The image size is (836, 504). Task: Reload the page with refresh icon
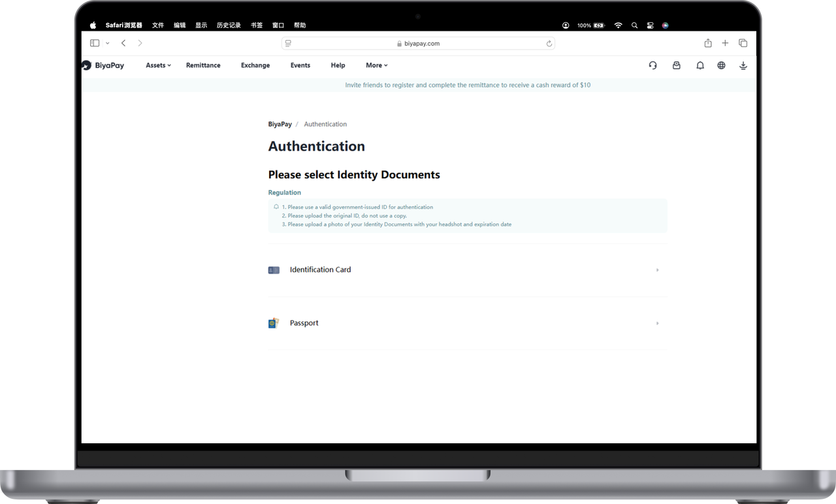click(x=549, y=44)
